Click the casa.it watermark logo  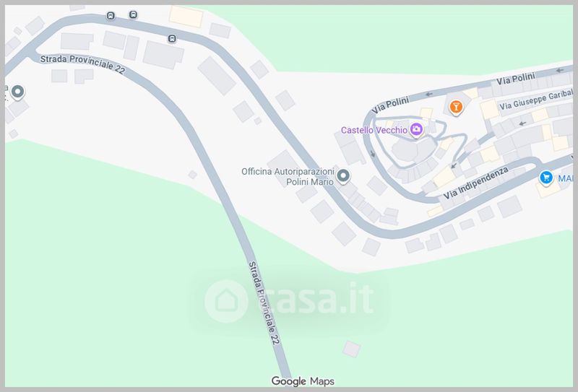tap(290, 301)
